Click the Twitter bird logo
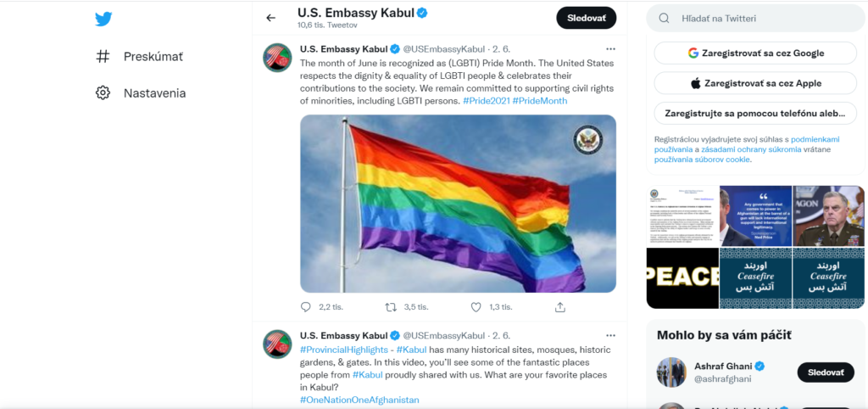The image size is (868, 409). [x=103, y=20]
